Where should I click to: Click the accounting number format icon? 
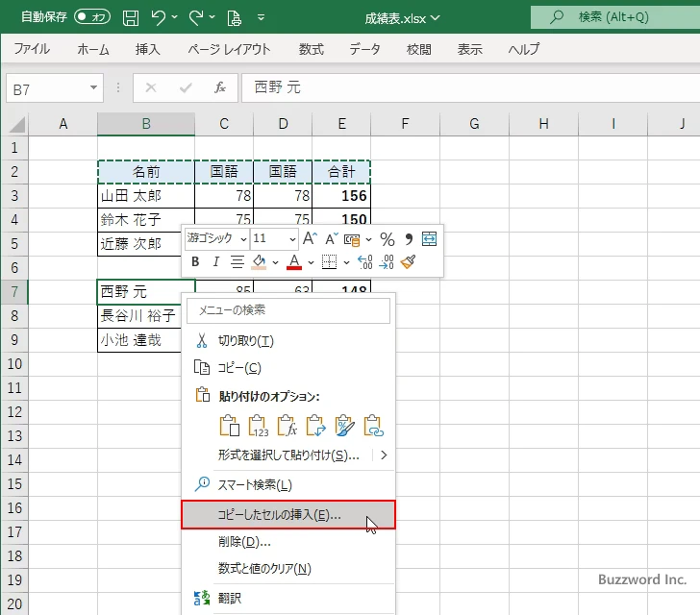(x=352, y=239)
